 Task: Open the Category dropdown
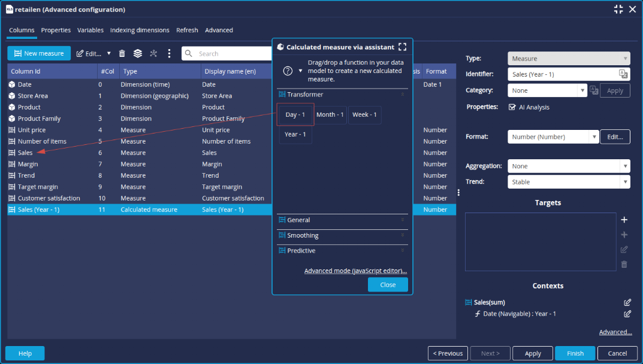point(582,90)
